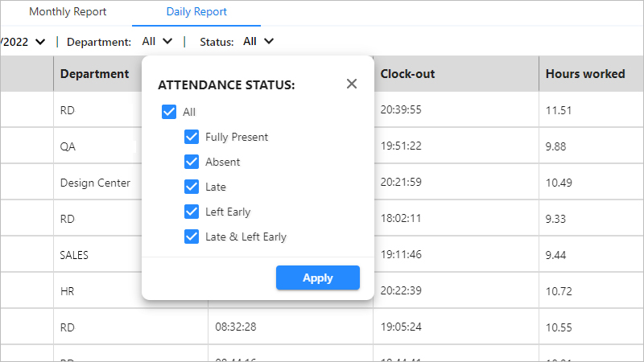The image size is (644, 362).
Task: Toggle the Fully Present checkbox
Action: point(192,137)
